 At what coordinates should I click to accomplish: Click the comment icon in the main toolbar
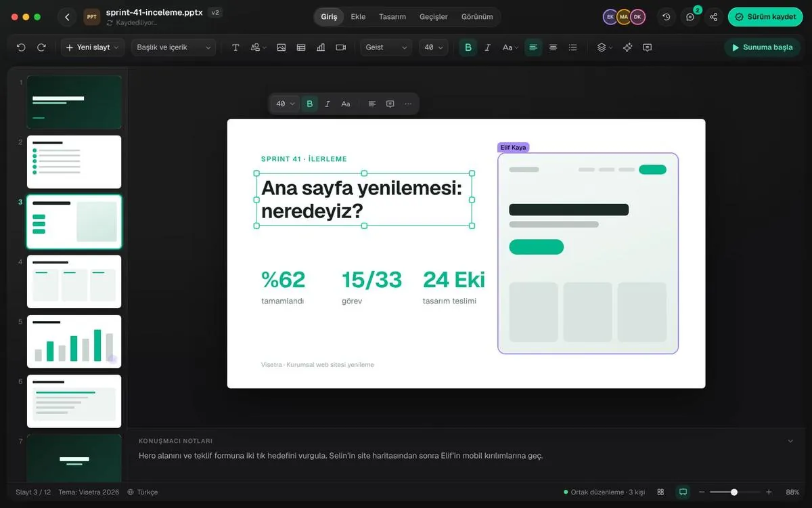pos(648,47)
